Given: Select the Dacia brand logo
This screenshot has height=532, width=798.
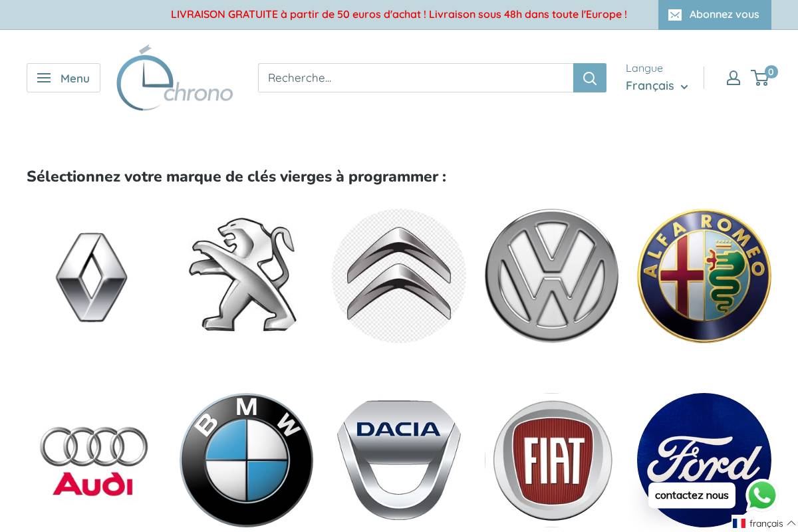Looking at the screenshot, I should (x=398, y=460).
